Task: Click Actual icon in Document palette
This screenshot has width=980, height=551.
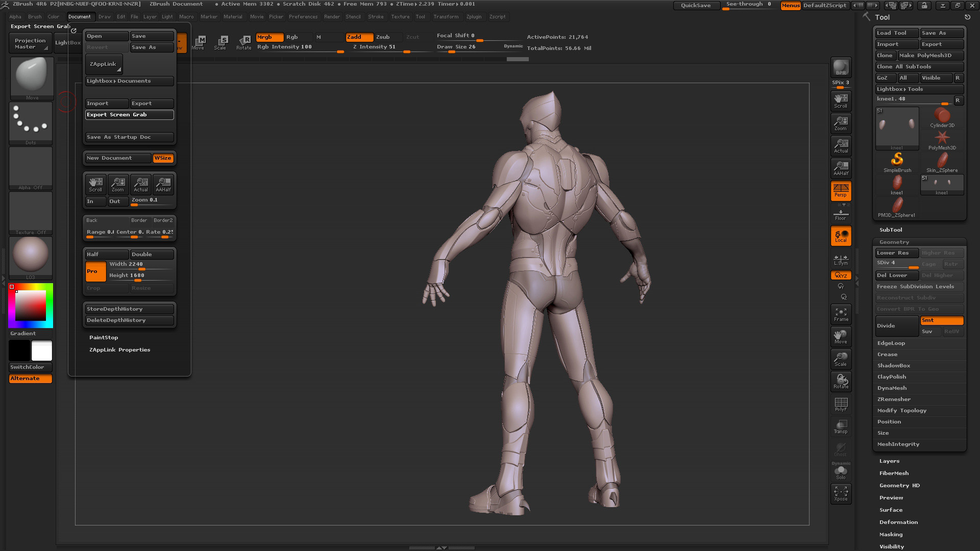Action: coord(140,185)
